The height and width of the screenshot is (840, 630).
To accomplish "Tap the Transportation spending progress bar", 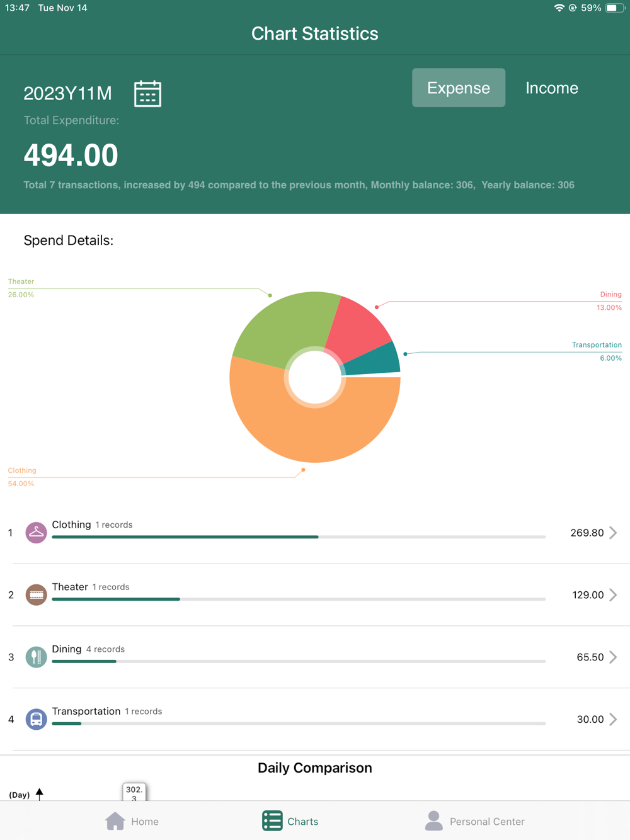I will click(x=299, y=724).
